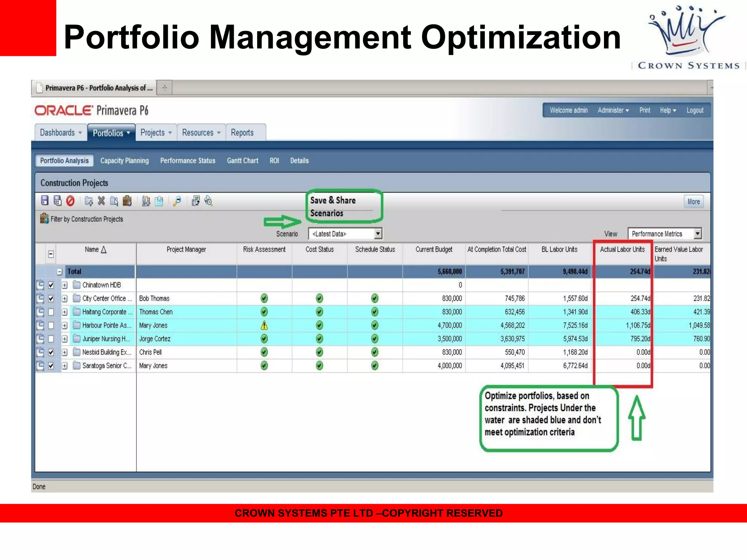Click the Print link in header
Screen dimensions: 747x560
(x=645, y=110)
